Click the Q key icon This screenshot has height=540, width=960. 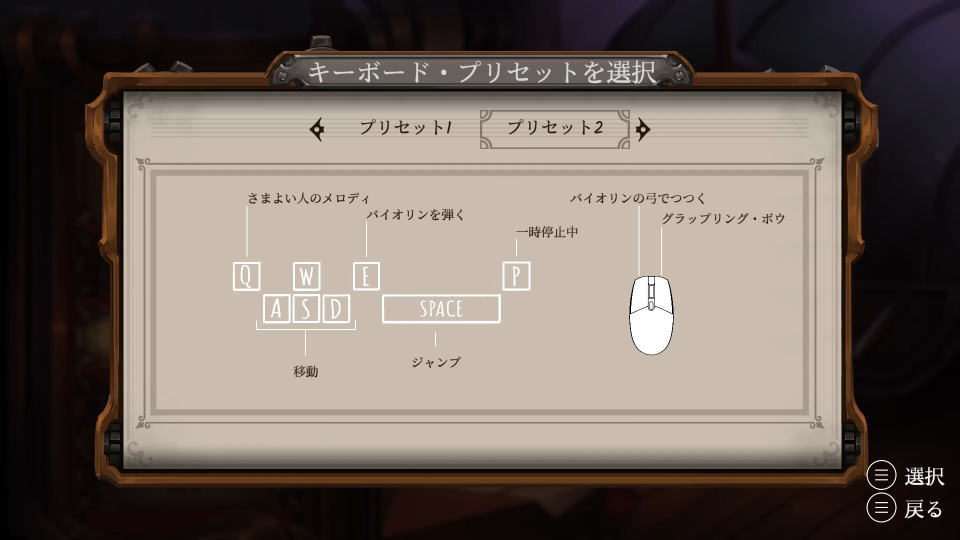point(246,276)
